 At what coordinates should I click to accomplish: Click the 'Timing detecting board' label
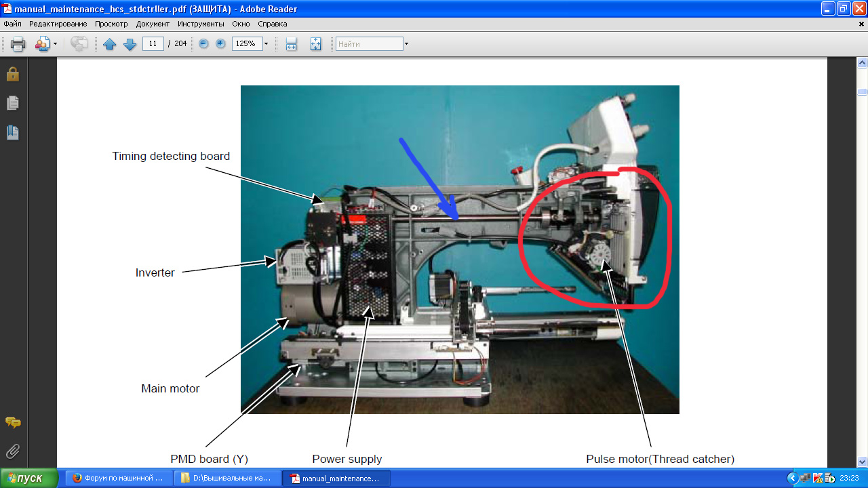171,157
